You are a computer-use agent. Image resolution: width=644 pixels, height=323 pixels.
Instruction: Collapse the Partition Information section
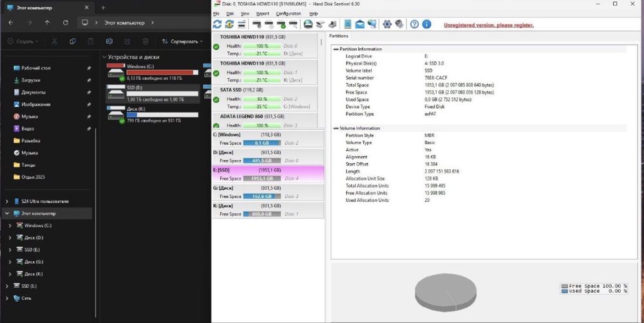coord(336,50)
